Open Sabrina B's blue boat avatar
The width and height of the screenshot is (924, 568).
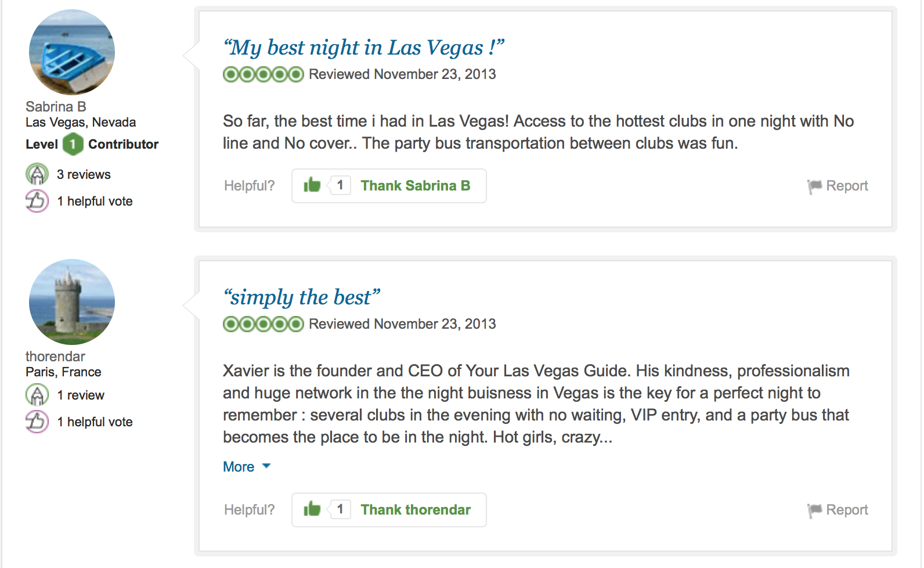[x=72, y=52]
